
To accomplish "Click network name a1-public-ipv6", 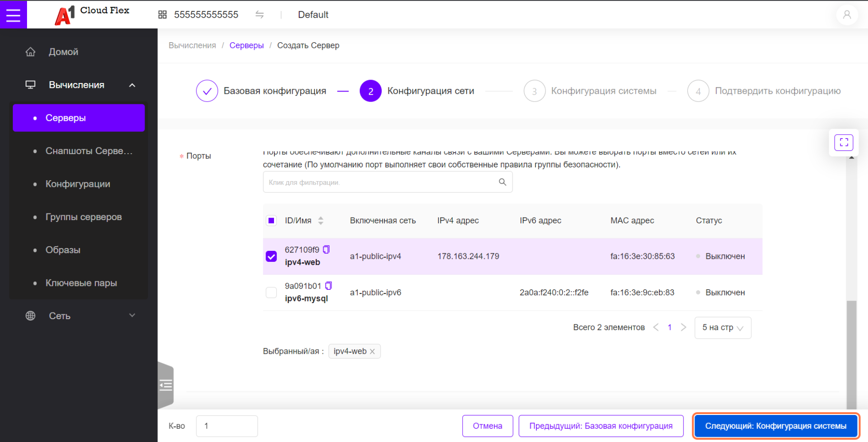I will pos(375,293).
